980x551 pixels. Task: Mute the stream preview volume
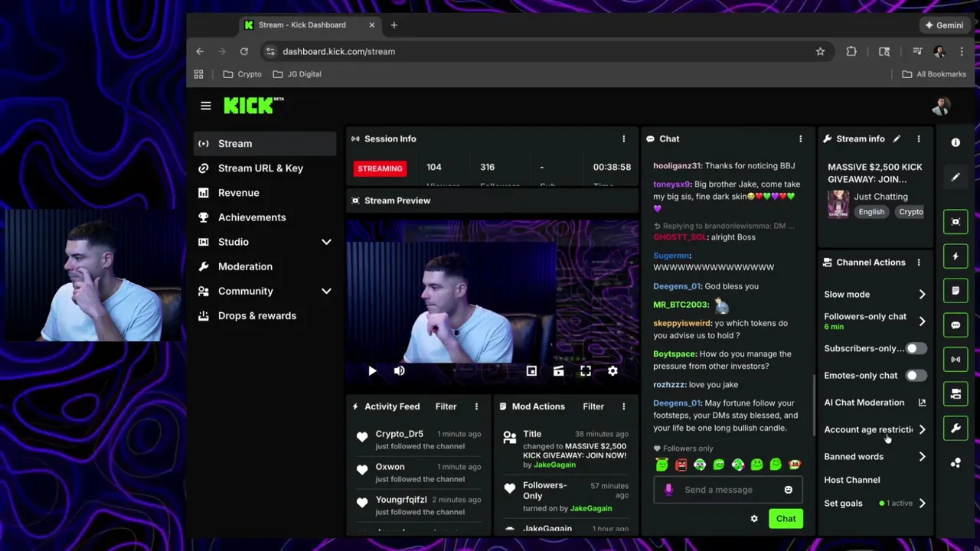point(399,371)
